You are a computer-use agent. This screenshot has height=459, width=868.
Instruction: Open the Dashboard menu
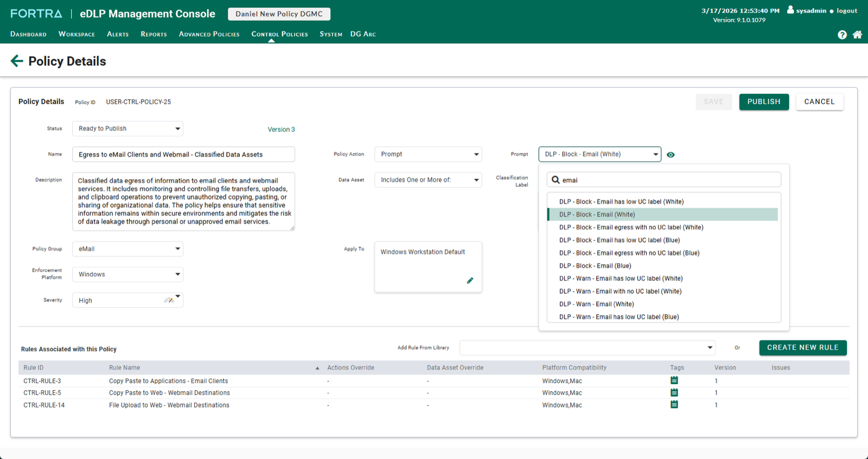(x=28, y=34)
